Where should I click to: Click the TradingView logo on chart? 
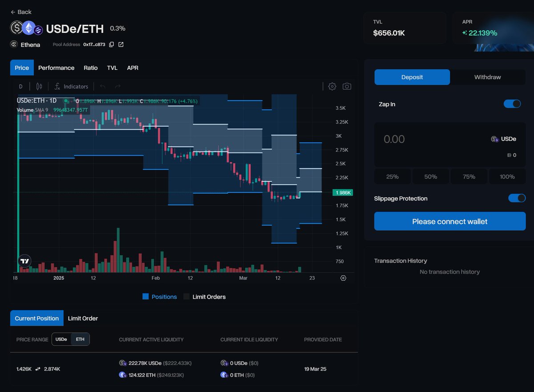click(25, 261)
